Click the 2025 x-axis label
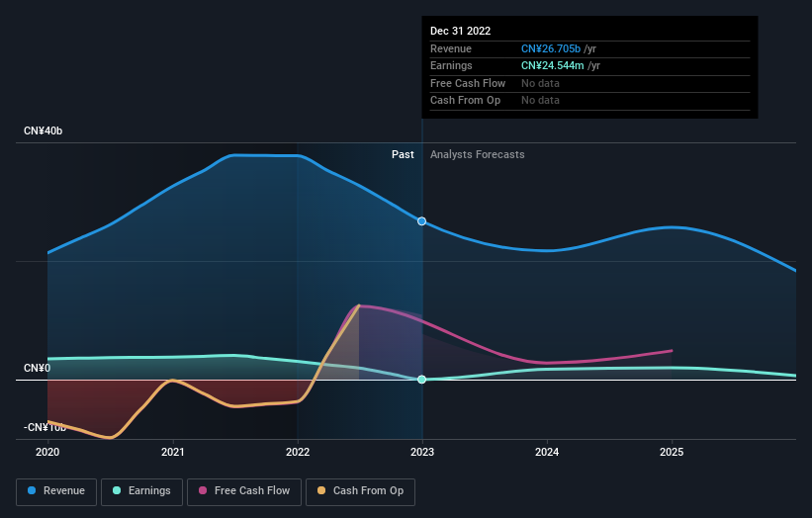Image resolution: width=812 pixels, height=518 pixels. click(x=672, y=452)
